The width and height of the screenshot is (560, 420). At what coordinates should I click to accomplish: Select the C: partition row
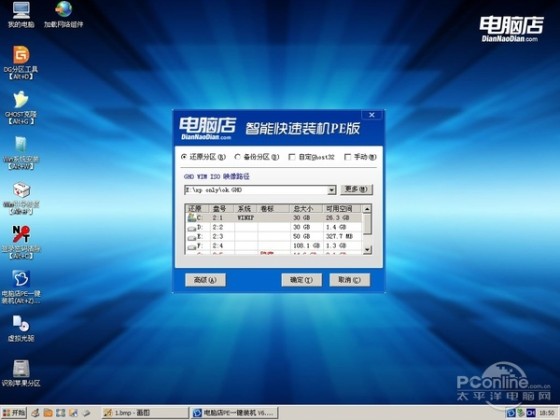click(274, 218)
